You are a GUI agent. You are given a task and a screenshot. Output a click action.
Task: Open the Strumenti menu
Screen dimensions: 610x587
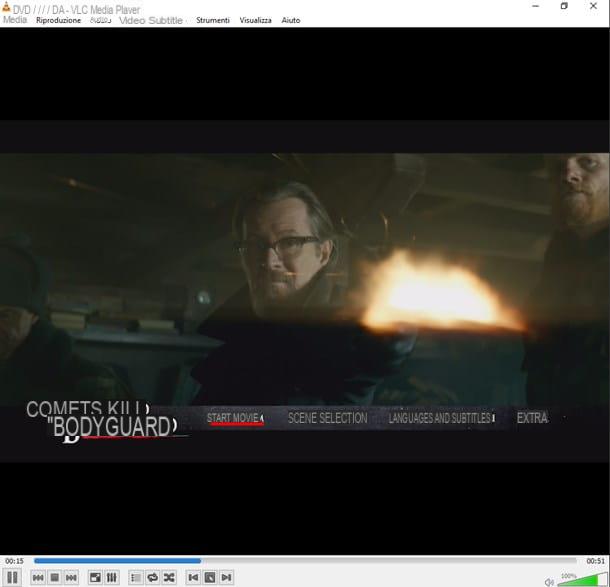(213, 20)
